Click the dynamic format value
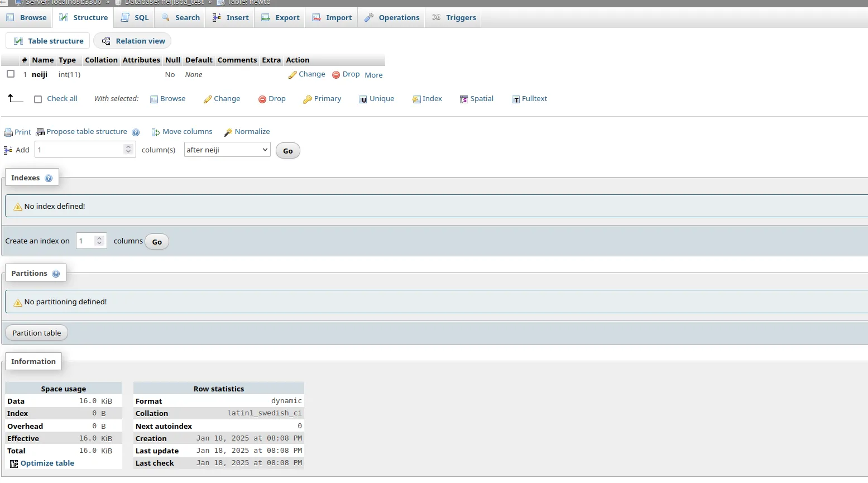 [x=286, y=401]
